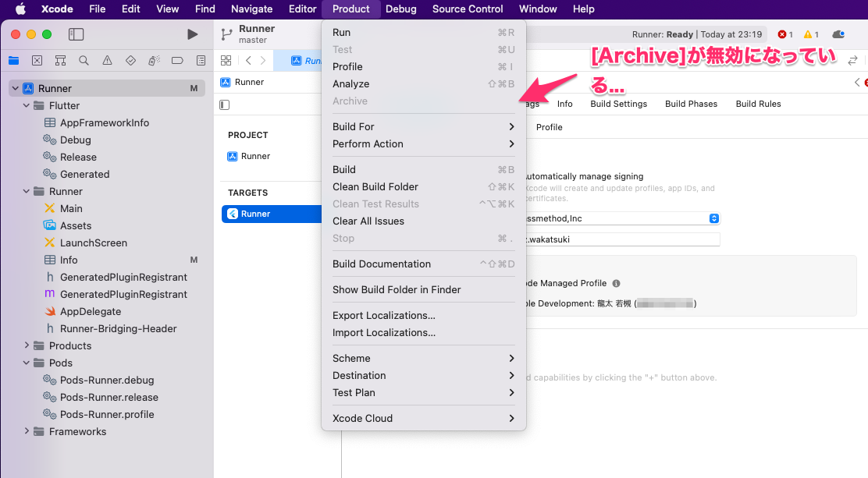Go back with the editor back arrow
This screenshot has height=478, width=868.
(x=248, y=60)
